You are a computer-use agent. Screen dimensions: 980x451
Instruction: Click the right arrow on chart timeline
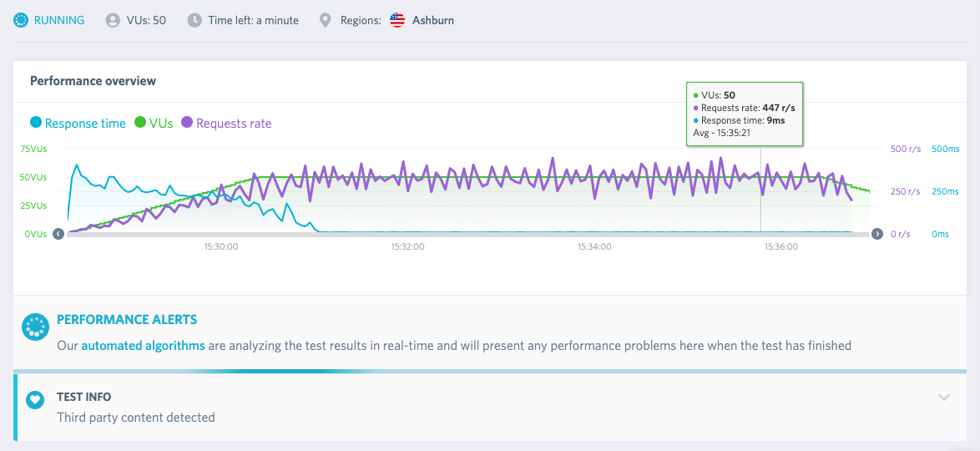pos(876,234)
